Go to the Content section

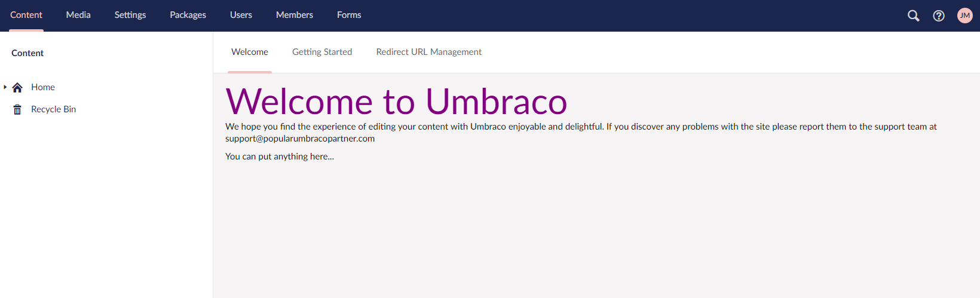coord(26,15)
